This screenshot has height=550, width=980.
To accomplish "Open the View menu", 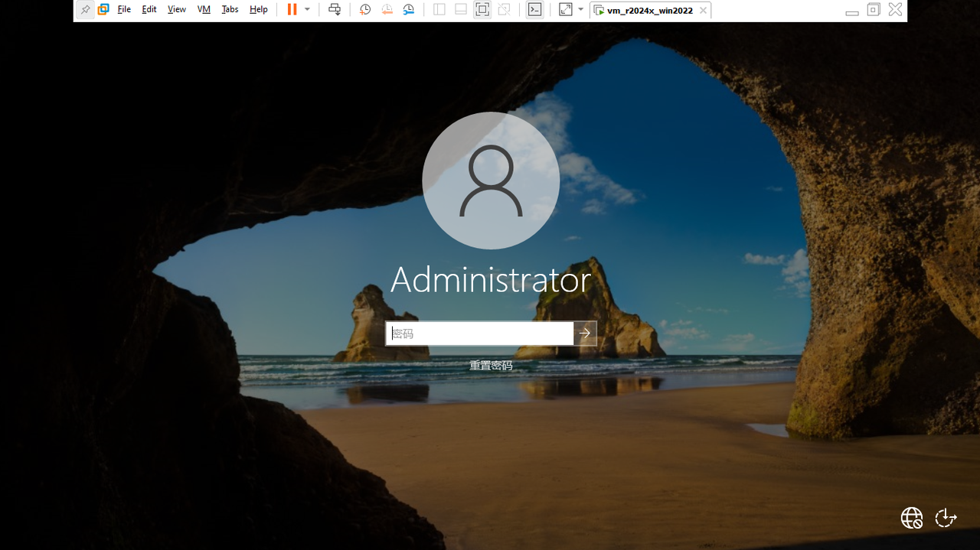I will (x=177, y=10).
